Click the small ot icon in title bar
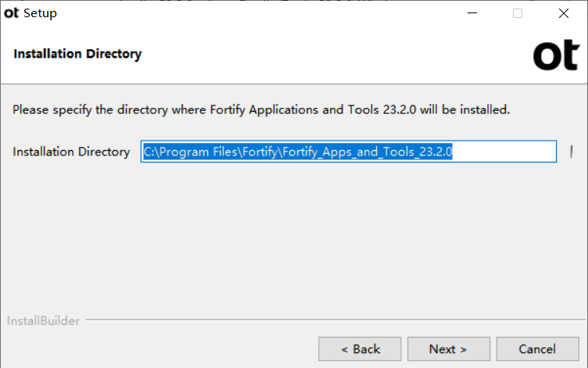This screenshot has width=588, height=368. (x=11, y=13)
